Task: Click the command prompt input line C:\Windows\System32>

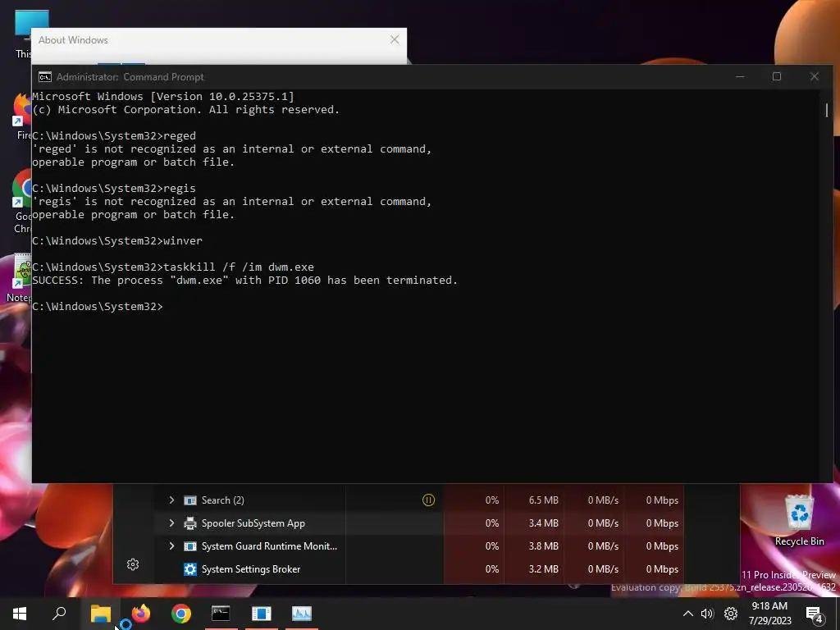Action: tap(98, 307)
